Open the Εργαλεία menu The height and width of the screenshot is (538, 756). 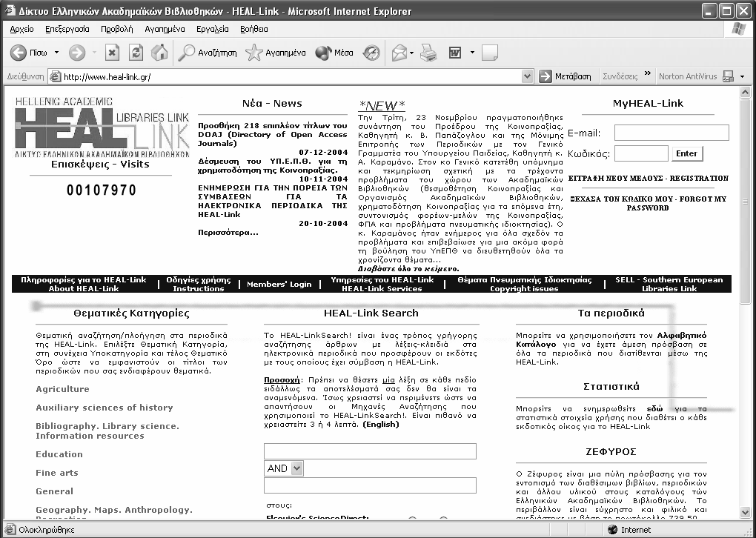[212, 29]
